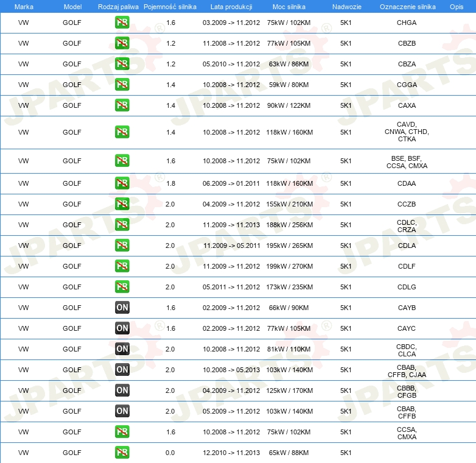This screenshot has height=463, width=476.
Task: Click diesel ON icon in 05.2009 CBAB, CFFB row
Action: click(x=122, y=411)
